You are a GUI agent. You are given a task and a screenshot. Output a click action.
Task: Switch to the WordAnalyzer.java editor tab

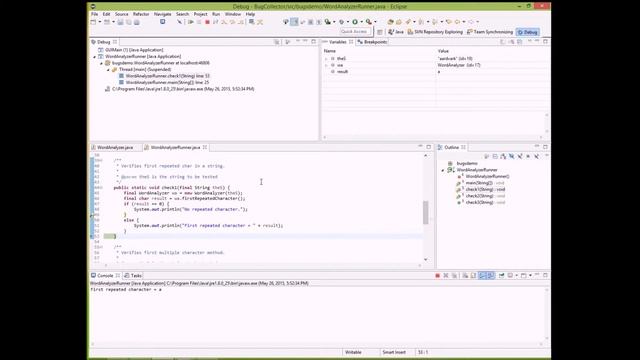click(x=115, y=147)
